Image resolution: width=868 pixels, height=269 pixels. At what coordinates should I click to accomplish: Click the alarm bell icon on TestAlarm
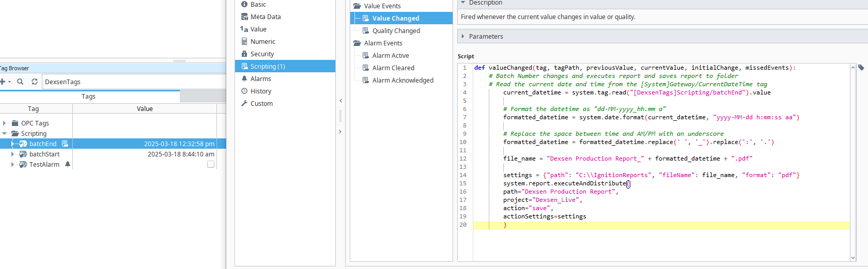click(68, 164)
